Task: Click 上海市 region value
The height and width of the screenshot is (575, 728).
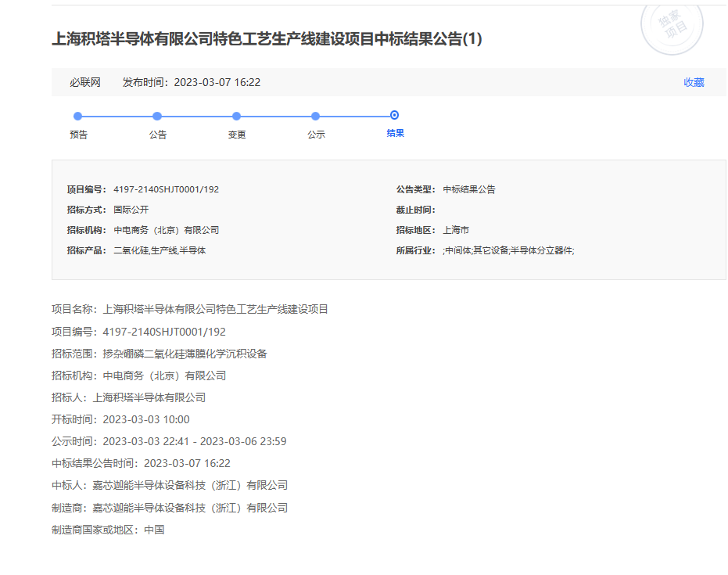Action: click(456, 230)
